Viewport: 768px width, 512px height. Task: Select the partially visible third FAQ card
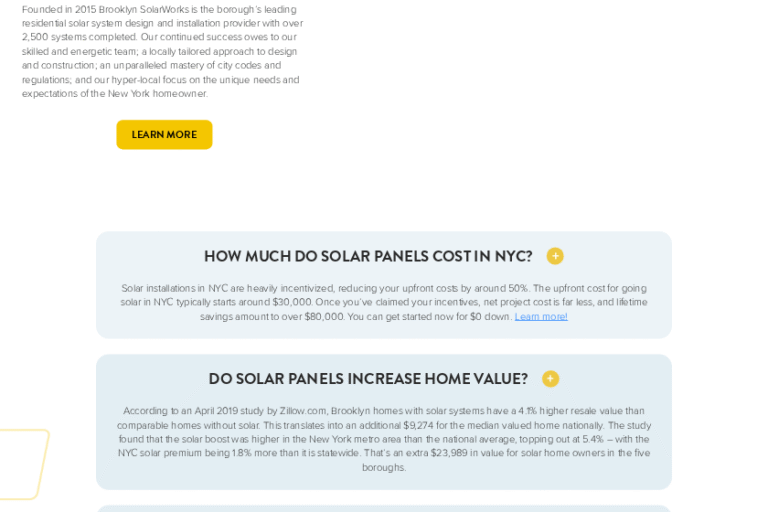[x=384, y=508]
